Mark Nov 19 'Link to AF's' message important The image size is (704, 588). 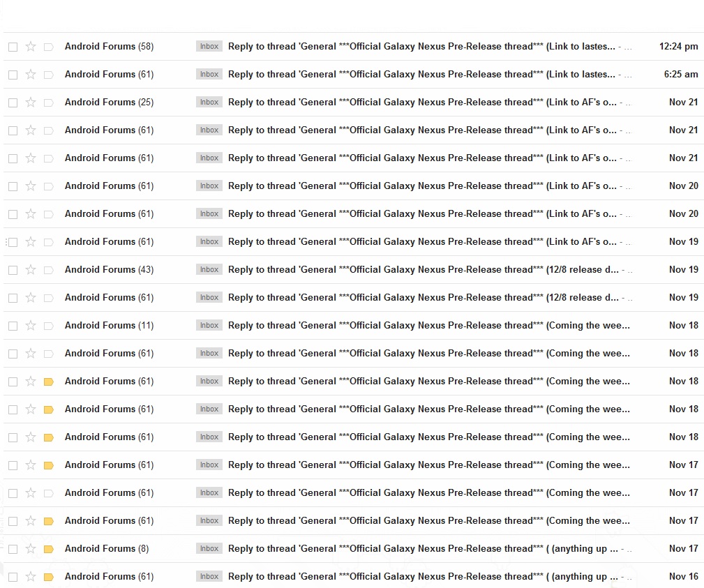pyautogui.click(x=48, y=242)
